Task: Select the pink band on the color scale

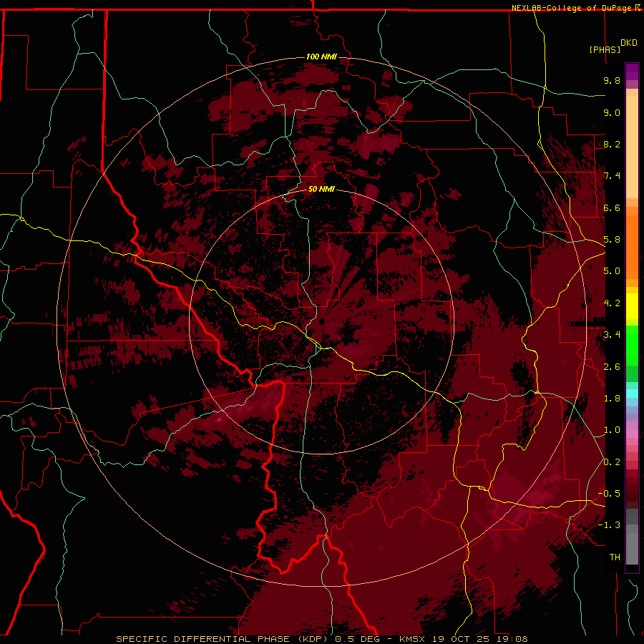Action: (x=632, y=434)
